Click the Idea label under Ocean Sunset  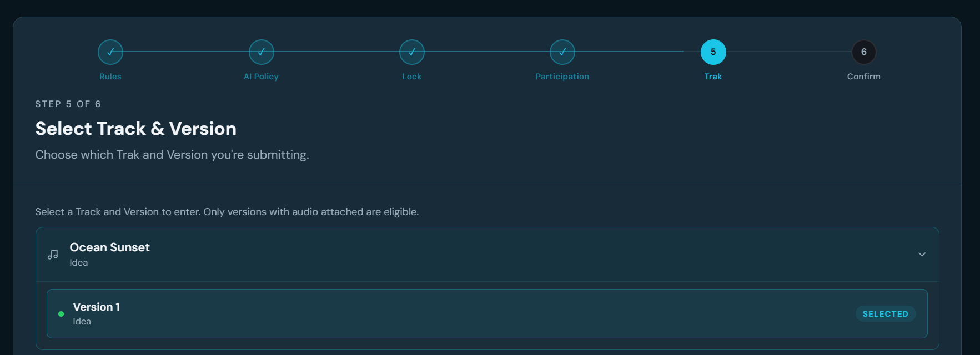(x=79, y=263)
